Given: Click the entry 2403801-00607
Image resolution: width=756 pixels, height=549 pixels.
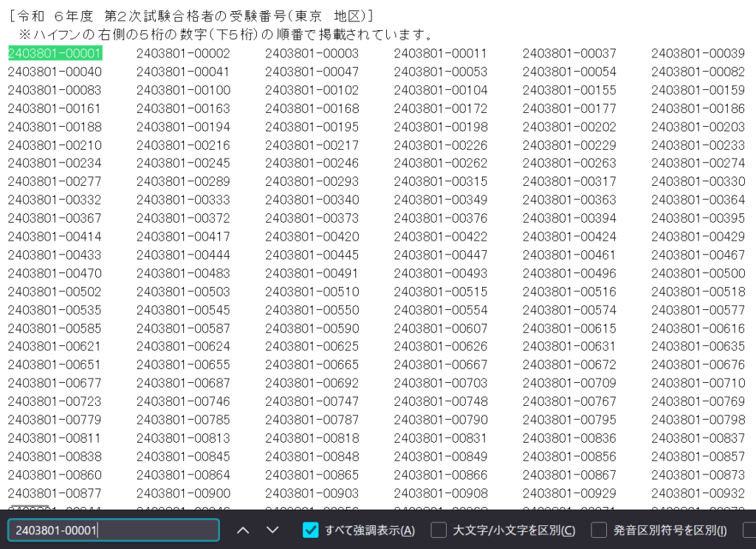Looking at the screenshot, I should (x=440, y=328).
